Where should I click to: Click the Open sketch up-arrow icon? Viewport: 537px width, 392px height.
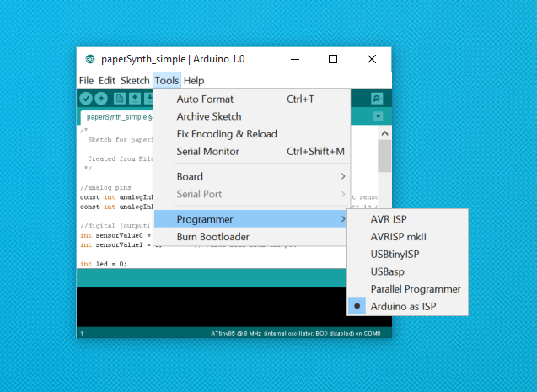tap(135, 99)
